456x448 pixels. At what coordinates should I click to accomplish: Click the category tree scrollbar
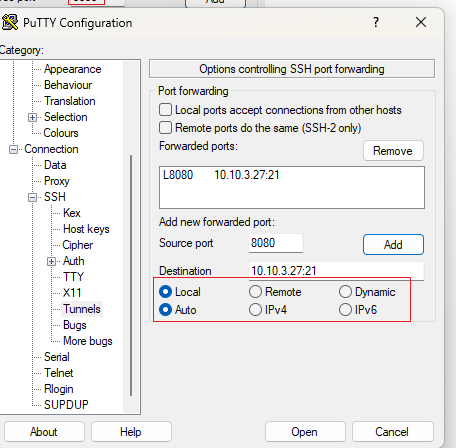click(131, 275)
